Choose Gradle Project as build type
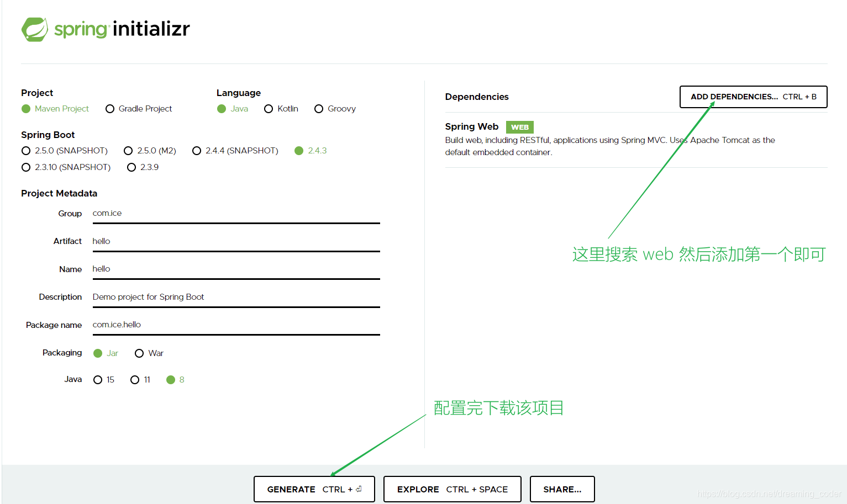 [x=139, y=109]
